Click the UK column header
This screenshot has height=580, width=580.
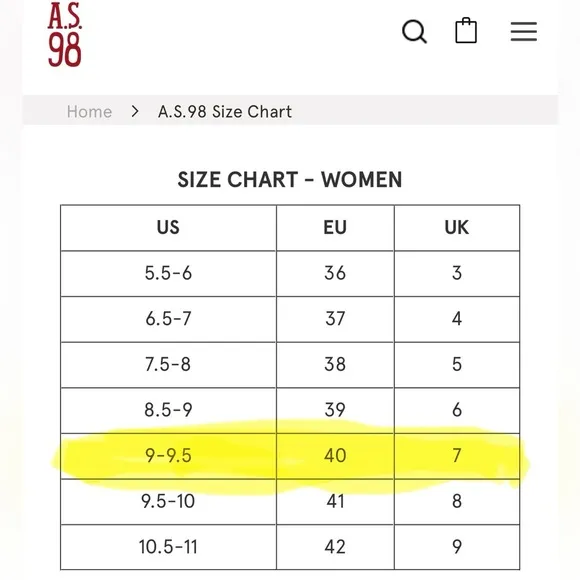[457, 227]
